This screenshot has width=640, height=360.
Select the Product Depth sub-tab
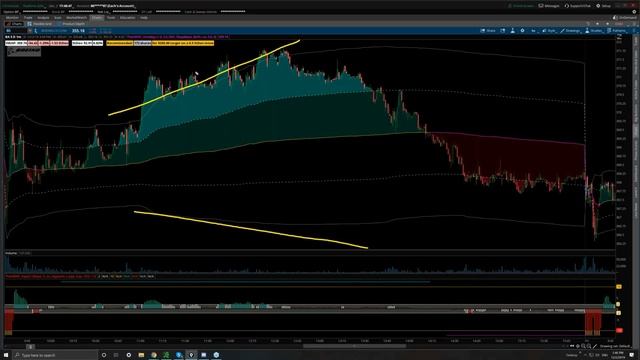pos(71,24)
